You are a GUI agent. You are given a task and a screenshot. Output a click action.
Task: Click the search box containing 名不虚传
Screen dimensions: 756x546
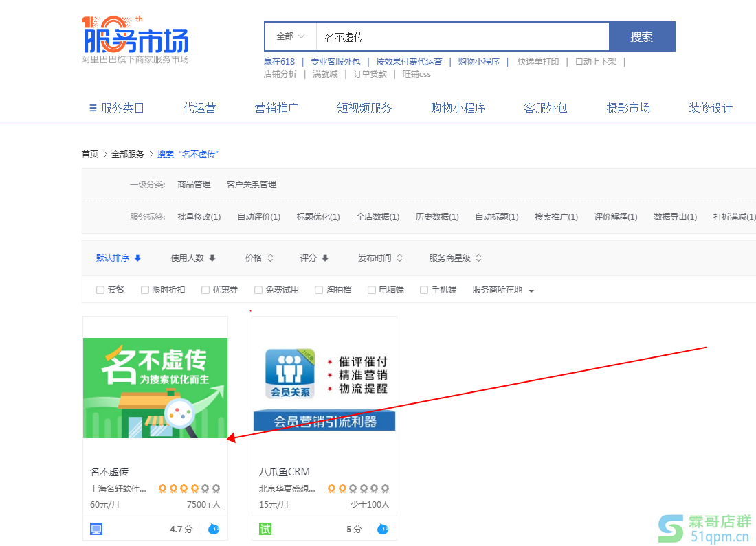click(x=462, y=36)
